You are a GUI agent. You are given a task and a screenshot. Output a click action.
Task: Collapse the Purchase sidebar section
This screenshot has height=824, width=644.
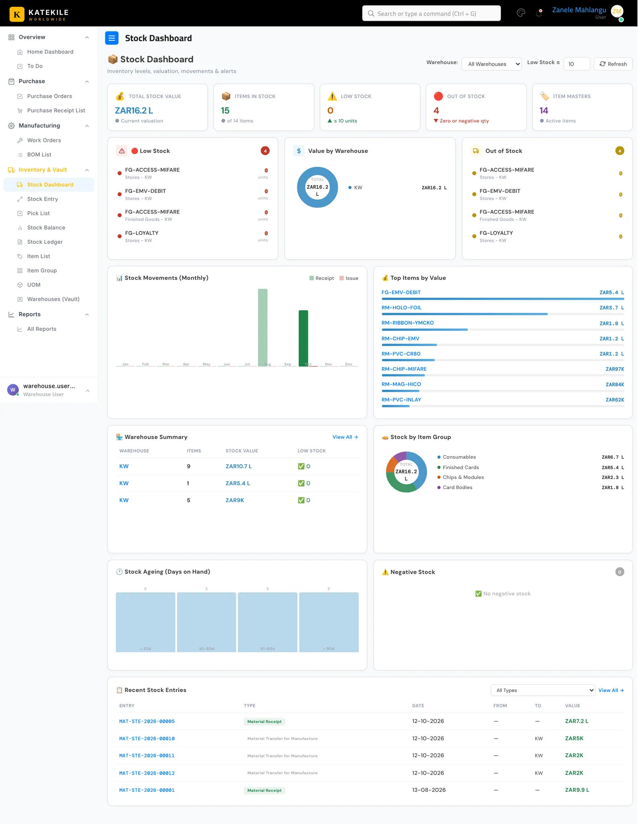click(87, 82)
